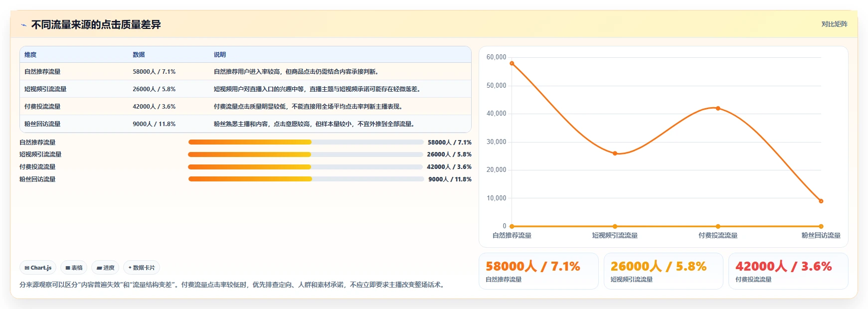Screen dimensions: 868x309
Task: Click the y-axis tick 30,000
Action: point(496,142)
